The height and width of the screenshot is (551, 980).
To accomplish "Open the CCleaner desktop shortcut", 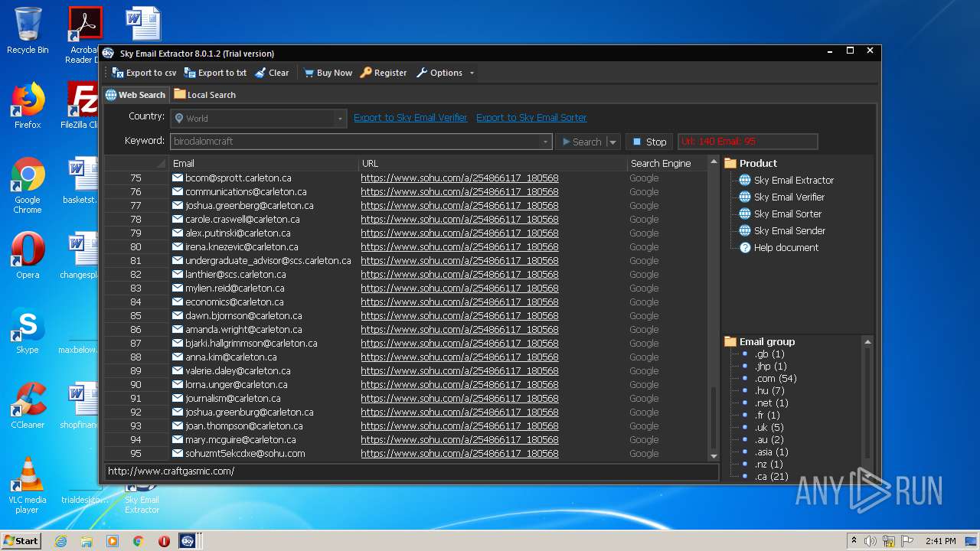I will (x=28, y=406).
